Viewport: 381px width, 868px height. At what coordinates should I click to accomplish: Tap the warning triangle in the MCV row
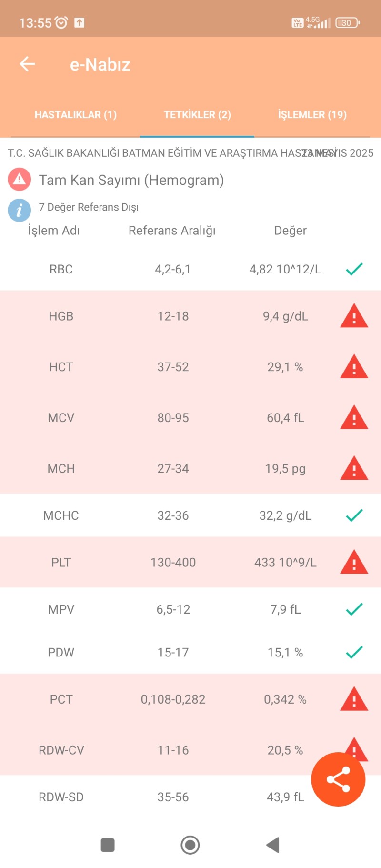pos(354,418)
